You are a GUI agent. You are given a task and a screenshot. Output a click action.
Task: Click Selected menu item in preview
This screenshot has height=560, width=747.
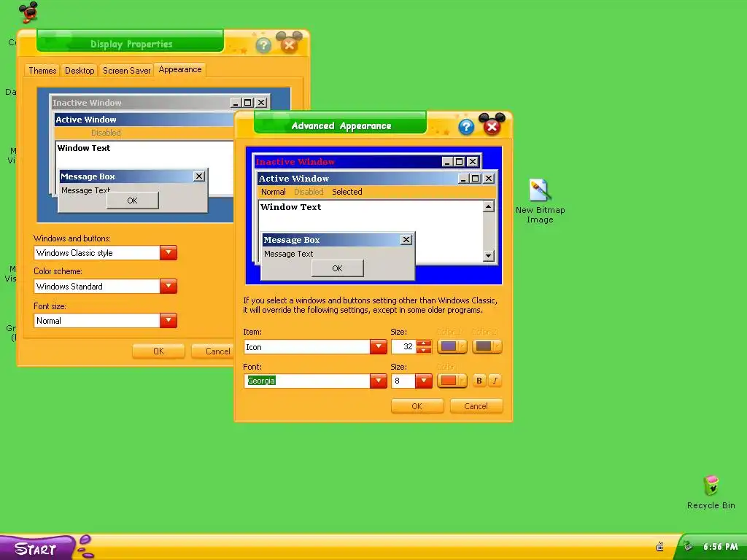[x=347, y=192]
